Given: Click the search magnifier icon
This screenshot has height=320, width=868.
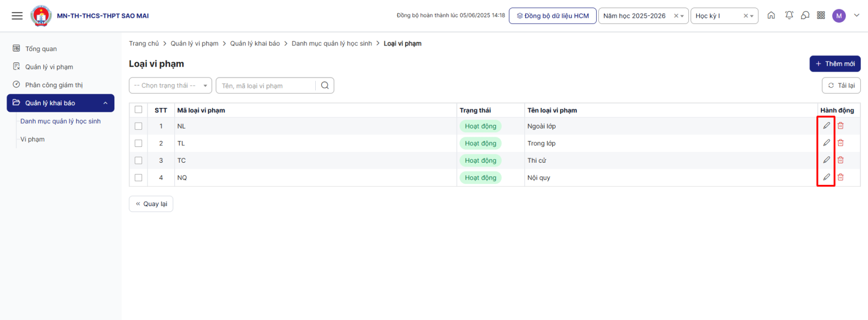Looking at the screenshot, I should point(324,85).
